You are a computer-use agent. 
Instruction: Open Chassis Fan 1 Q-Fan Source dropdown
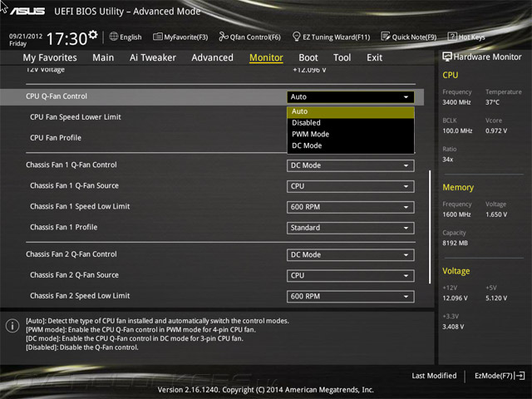click(351, 186)
